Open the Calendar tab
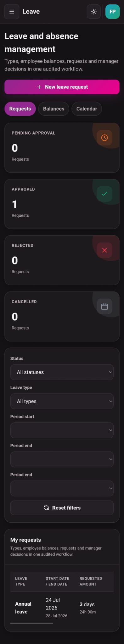 [87, 109]
